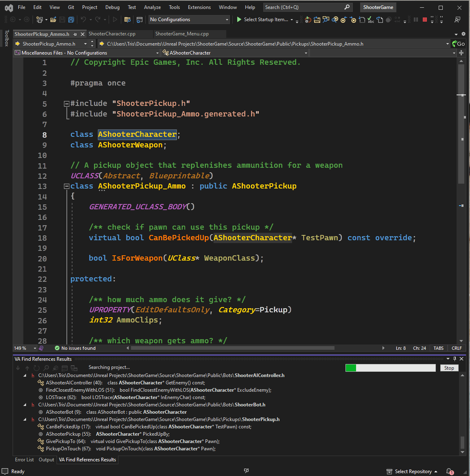Screen dimensions: 470x476
Task: Click the Save All toolbar icon
Action: pyautogui.click(x=71, y=20)
